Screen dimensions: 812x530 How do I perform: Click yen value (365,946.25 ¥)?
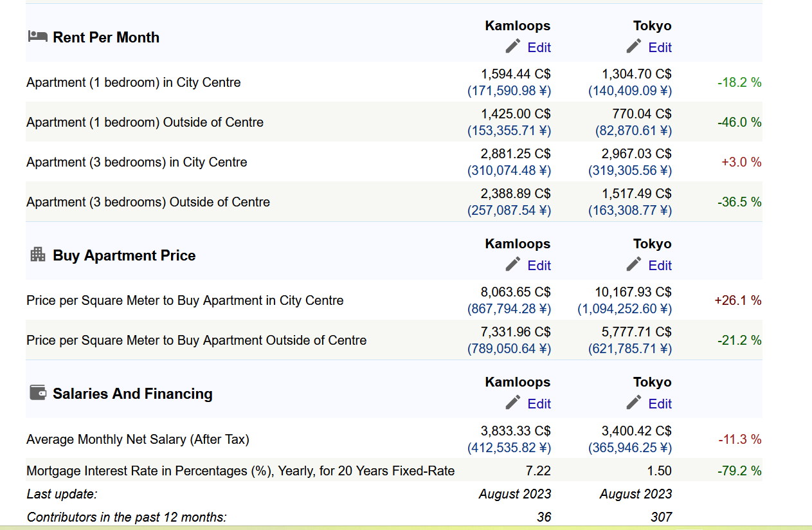[630, 448]
